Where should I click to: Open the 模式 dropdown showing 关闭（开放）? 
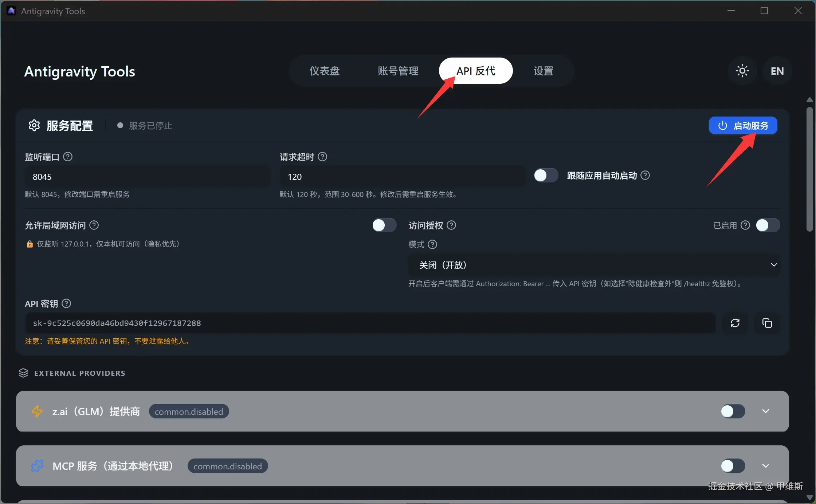[x=594, y=265]
